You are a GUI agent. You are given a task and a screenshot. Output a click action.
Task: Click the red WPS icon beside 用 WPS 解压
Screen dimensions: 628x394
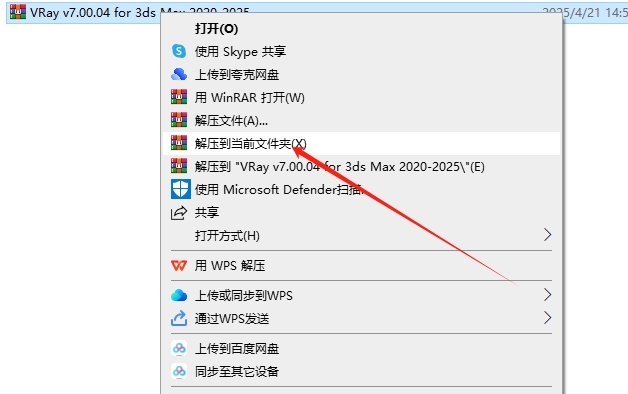click(x=179, y=265)
